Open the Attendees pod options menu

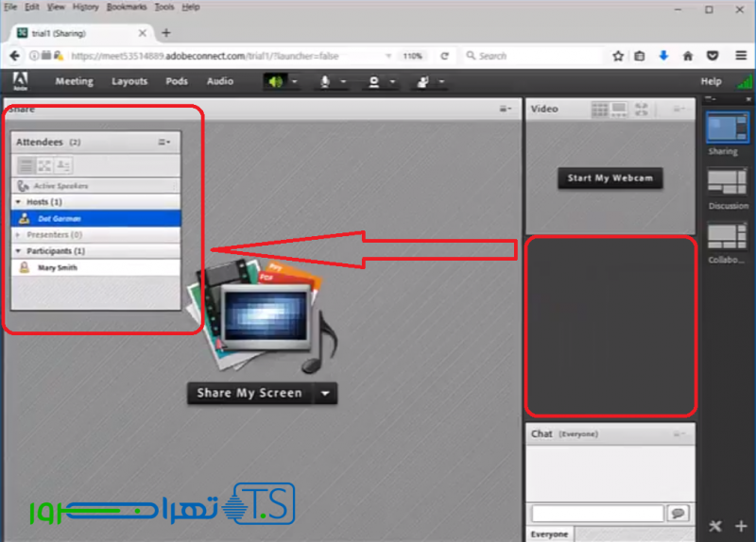[163, 143]
